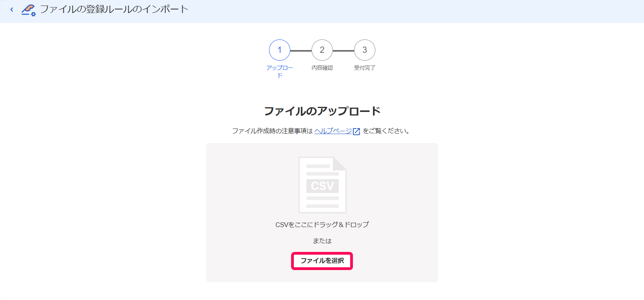
Task: Click the ファイル作成時の注意事項は text
Action: pyautogui.click(x=272, y=131)
